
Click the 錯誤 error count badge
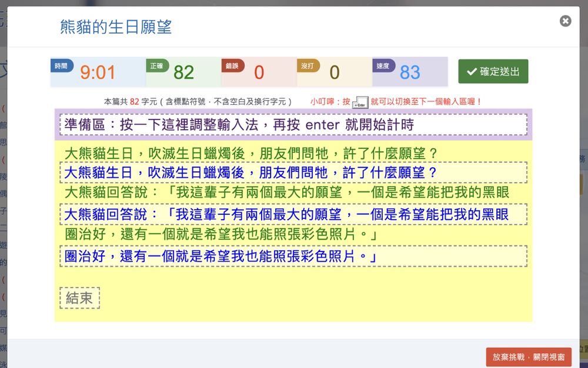pos(232,66)
